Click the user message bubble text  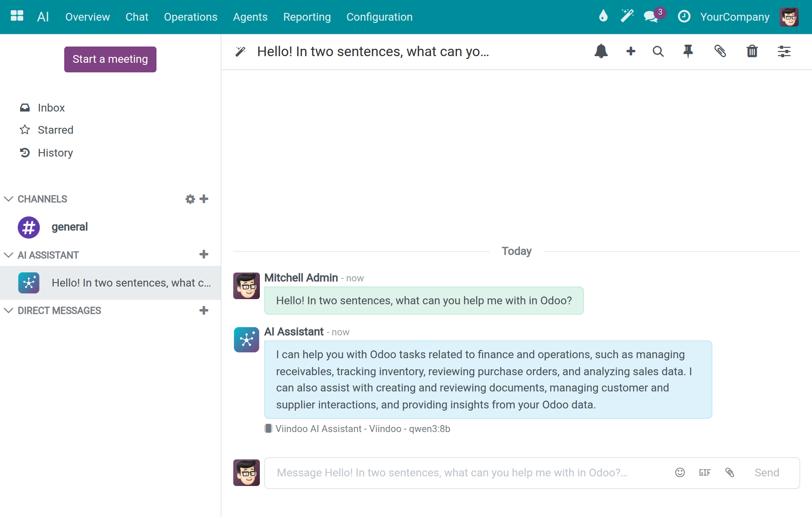424,301
